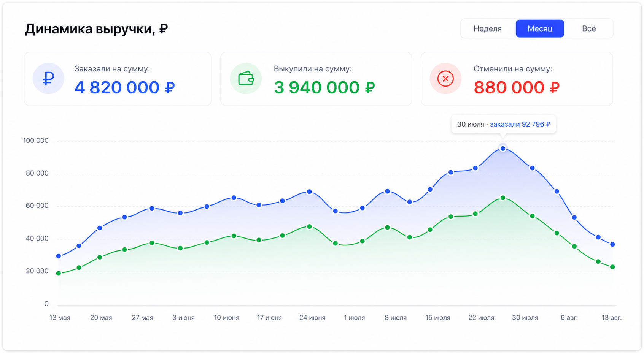Click the highlighted 30 июля peak data point
The width and height of the screenshot is (644, 353).
point(503,149)
